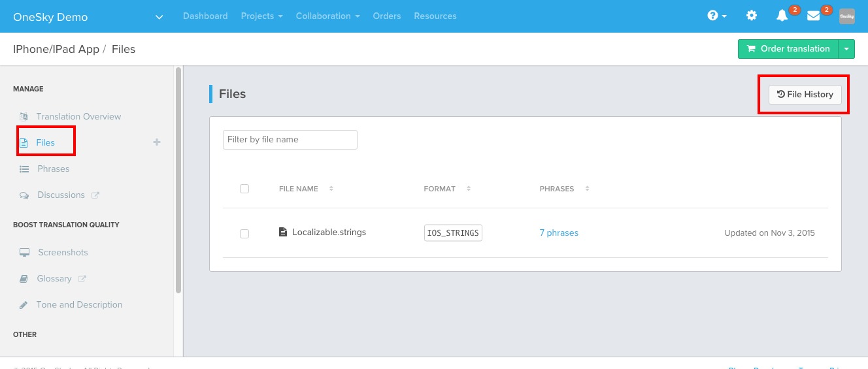Go to Dashboard in the top navigation
This screenshot has height=369, width=868.
(x=205, y=16)
